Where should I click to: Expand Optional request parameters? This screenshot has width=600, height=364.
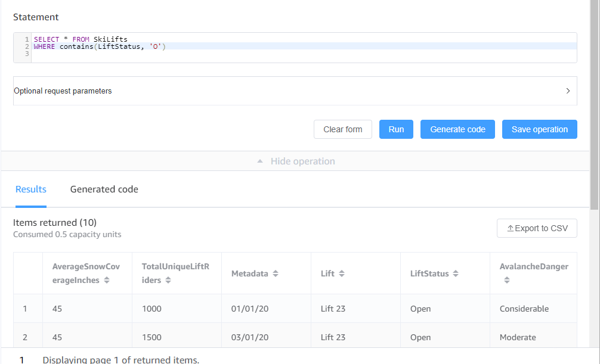pyautogui.click(x=568, y=91)
